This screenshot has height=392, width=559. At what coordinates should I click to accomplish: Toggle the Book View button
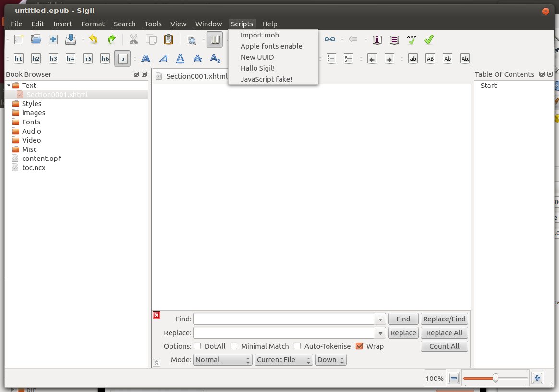click(215, 39)
